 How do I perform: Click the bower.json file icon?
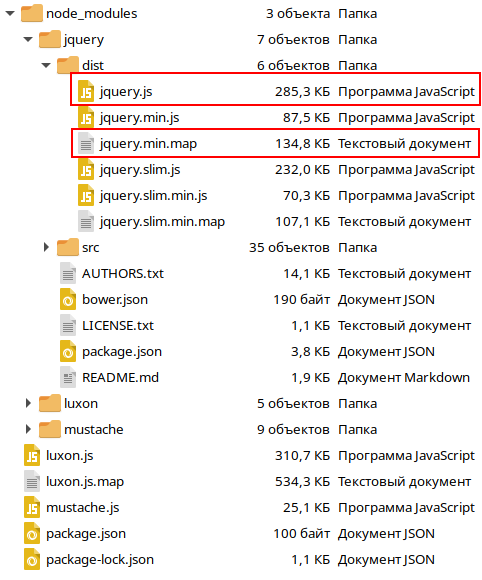tap(68, 299)
